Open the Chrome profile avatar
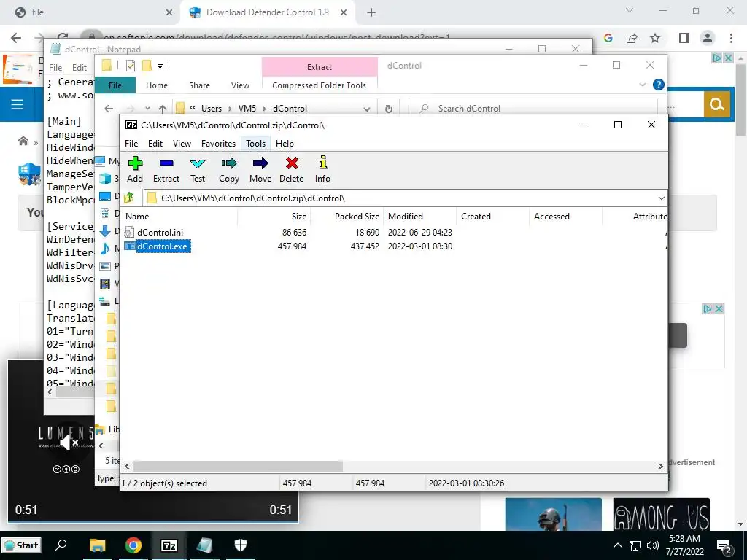Viewport: 747px width, 560px height. pos(708,38)
